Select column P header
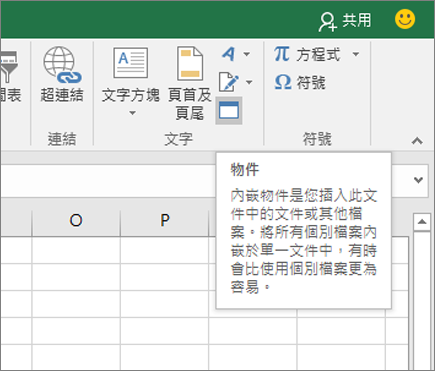This screenshot has width=435, height=371. pos(165,220)
